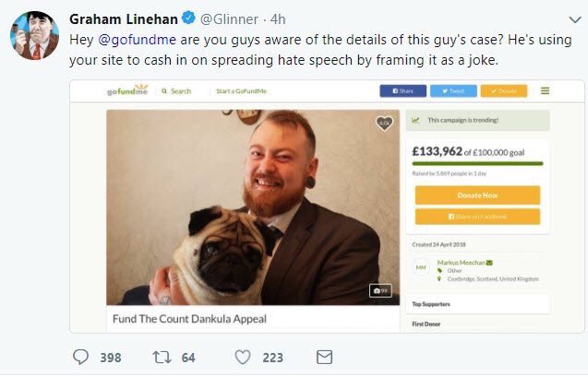588x377 pixels.
Task: Click the green fundraising progress bar
Action: pyautogui.click(x=477, y=164)
